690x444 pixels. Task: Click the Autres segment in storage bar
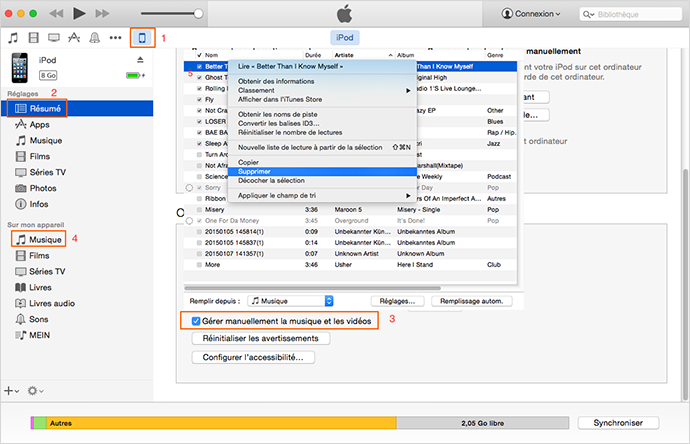click(x=221, y=423)
